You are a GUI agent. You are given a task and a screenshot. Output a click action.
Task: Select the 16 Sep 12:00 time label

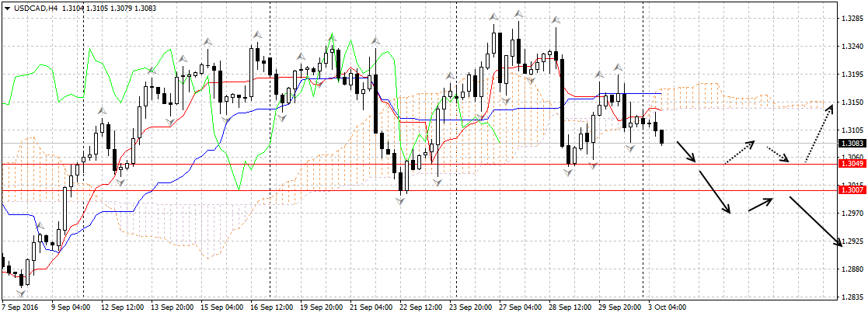point(270,307)
